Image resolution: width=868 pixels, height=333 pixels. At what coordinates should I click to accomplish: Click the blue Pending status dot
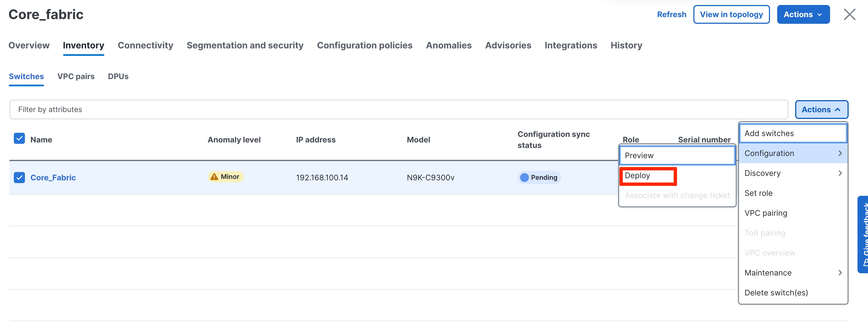[x=524, y=178]
